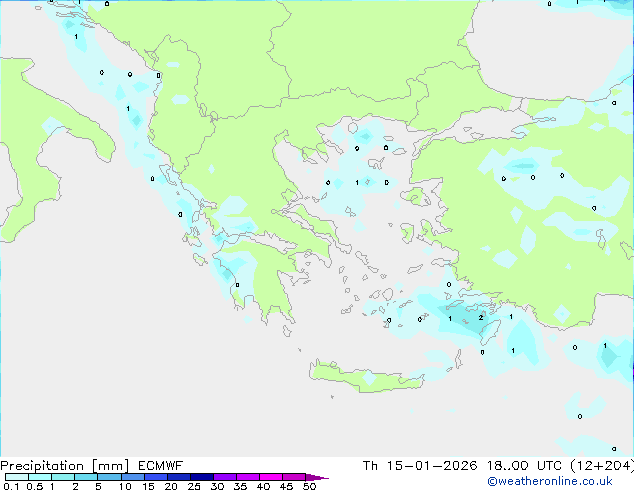This screenshot has width=634, height=490.
Task: Click legend value '50'
Action: (309, 486)
